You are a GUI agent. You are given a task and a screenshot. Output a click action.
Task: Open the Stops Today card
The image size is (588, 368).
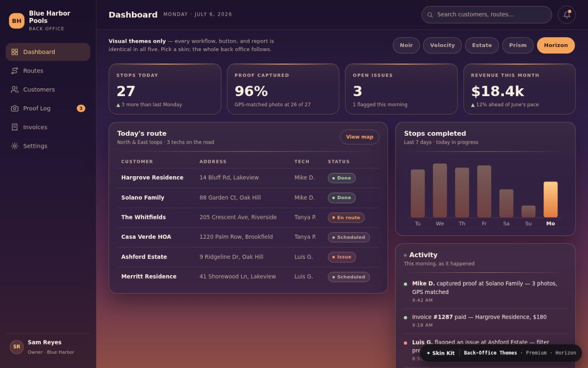click(165, 89)
